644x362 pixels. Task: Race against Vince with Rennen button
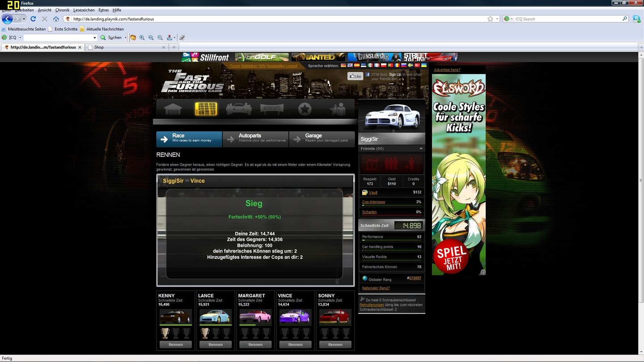[x=295, y=345]
